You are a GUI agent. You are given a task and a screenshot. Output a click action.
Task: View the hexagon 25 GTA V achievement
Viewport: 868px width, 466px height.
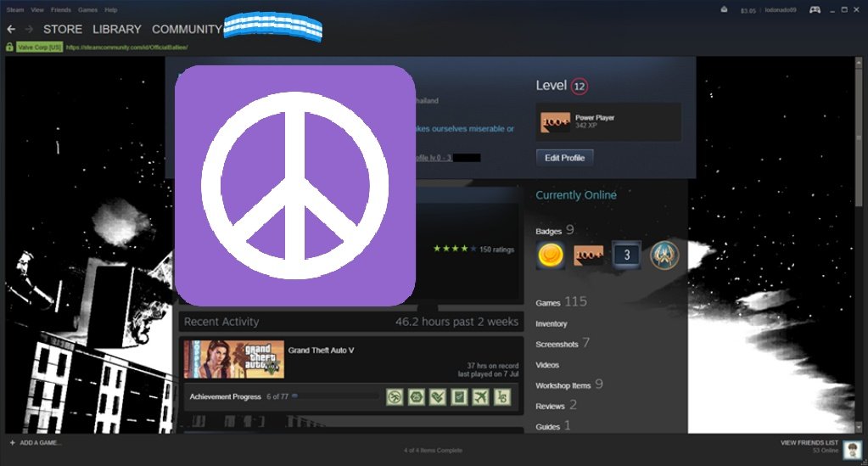click(417, 396)
